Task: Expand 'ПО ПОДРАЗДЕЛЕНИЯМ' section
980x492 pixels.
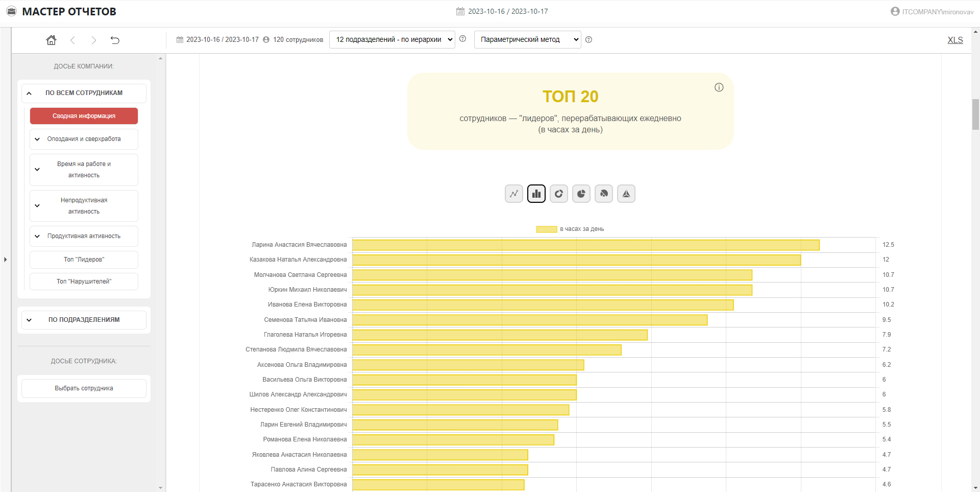Action: coord(84,320)
